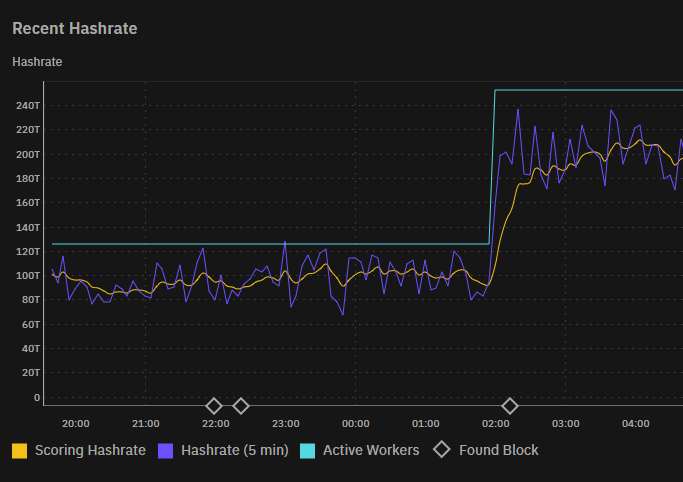Click the 20:00 time axis label
The height and width of the screenshot is (482, 683).
click(x=75, y=423)
